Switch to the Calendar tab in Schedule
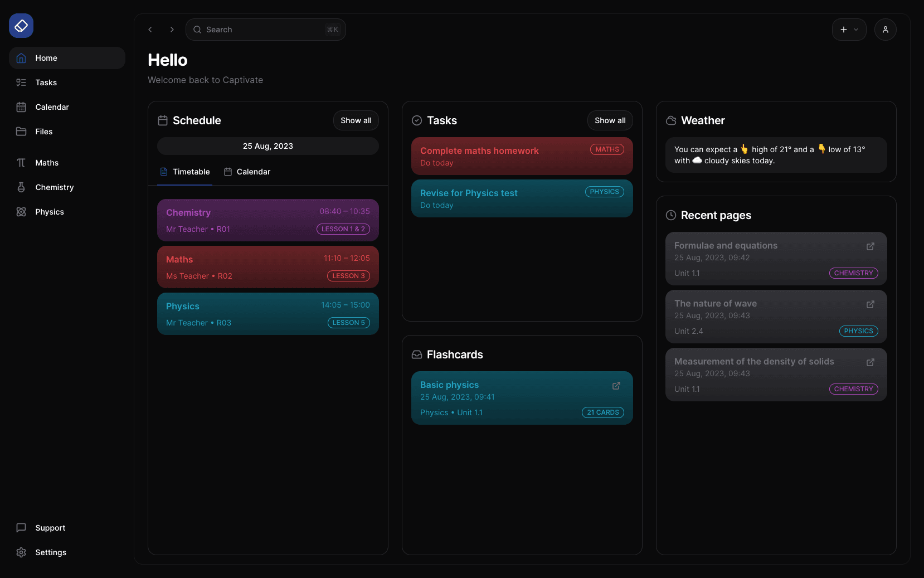924x578 pixels. tap(247, 172)
